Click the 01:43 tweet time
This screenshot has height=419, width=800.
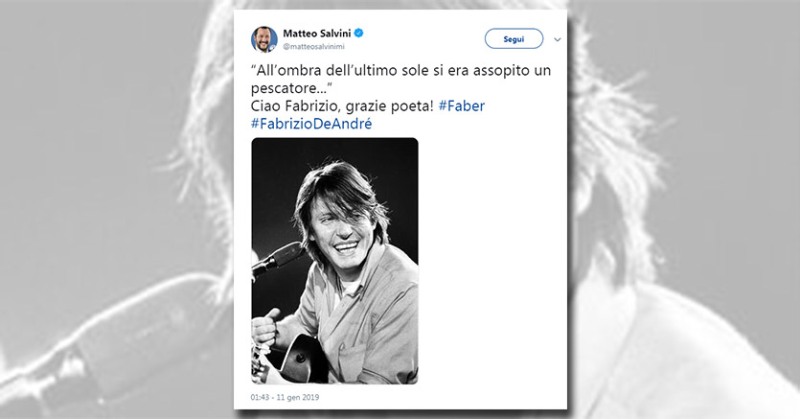259,397
